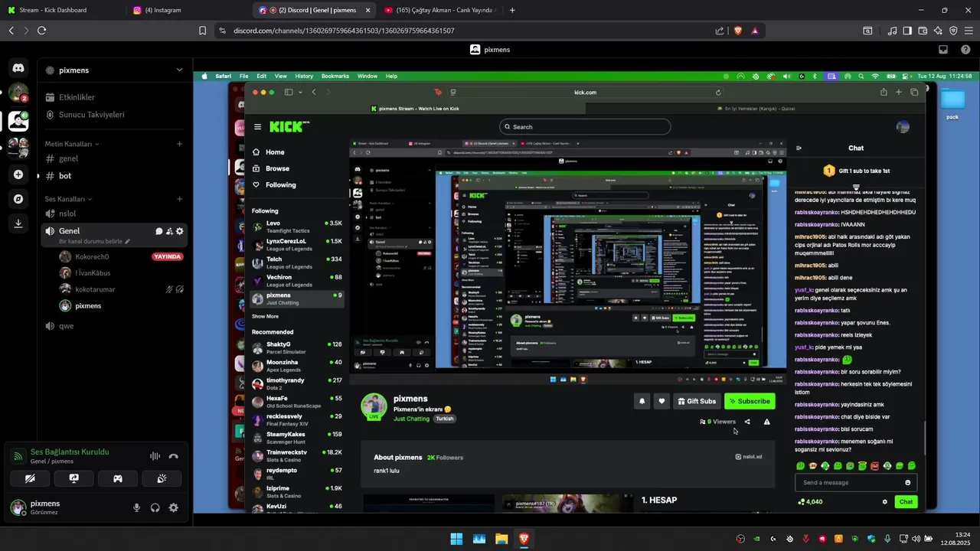
Task: Open Brave Rewards triangle icon
Action: pos(755,31)
